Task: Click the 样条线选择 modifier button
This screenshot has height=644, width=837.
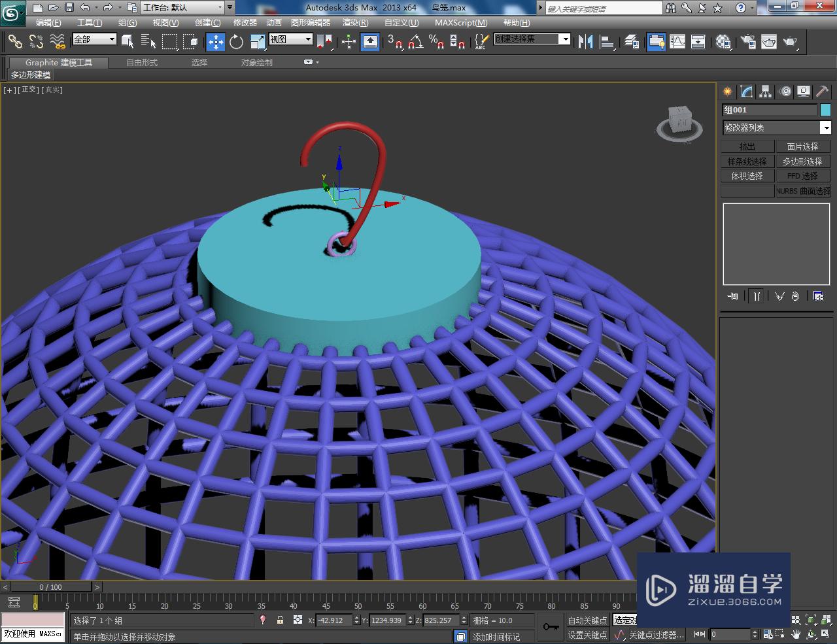Action: pyautogui.click(x=747, y=161)
